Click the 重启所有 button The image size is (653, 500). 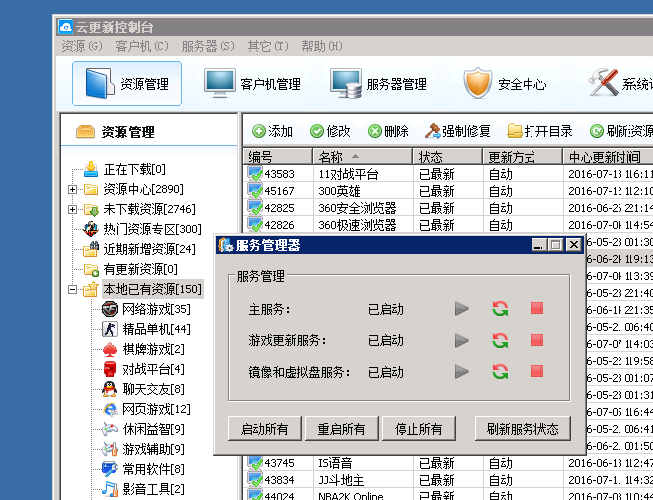341,428
